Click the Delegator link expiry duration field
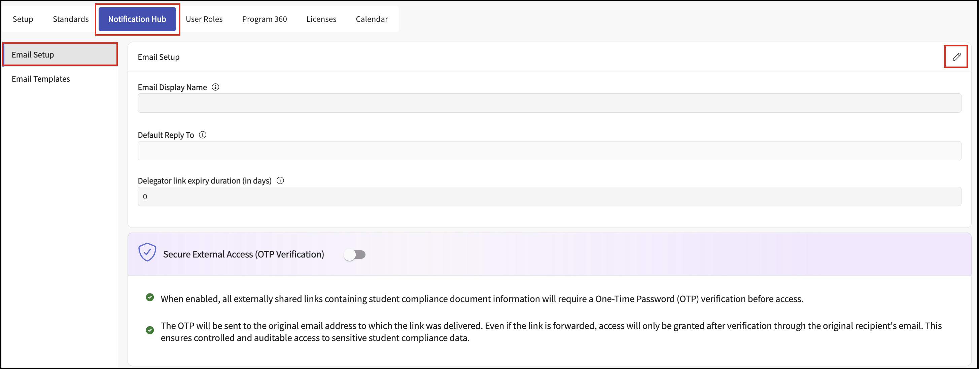The image size is (980, 369). (x=549, y=197)
